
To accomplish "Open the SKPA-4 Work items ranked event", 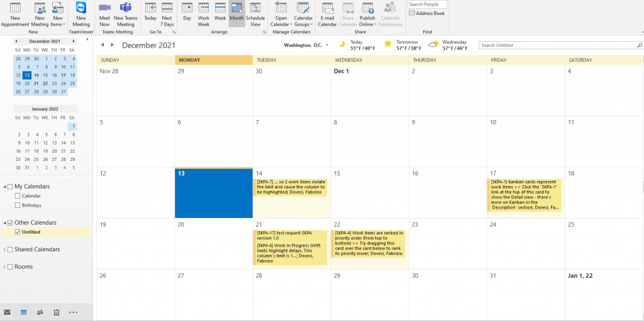I will 368,243.
